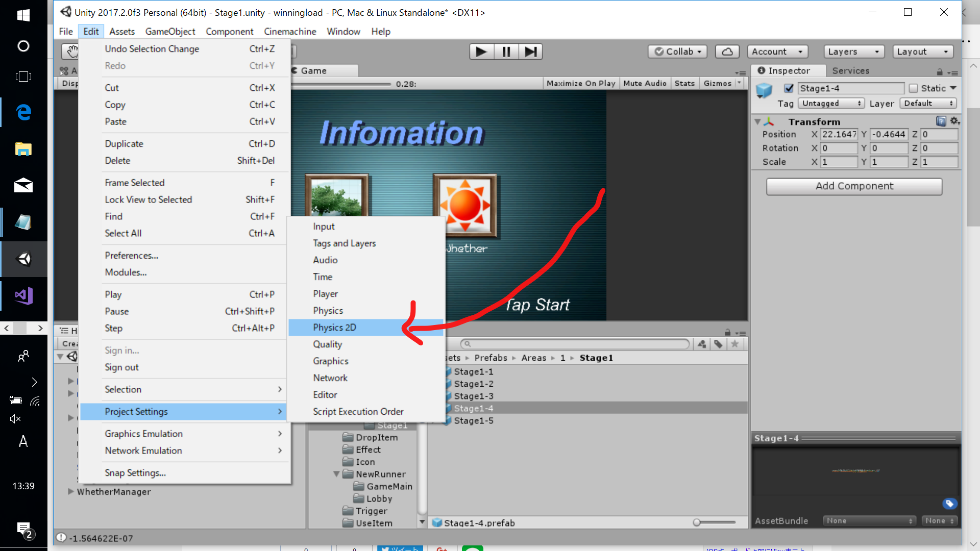This screenshot has width=980, height=551.
Task: Open Tags and Layers settings
Action: [x=365, y=243]
